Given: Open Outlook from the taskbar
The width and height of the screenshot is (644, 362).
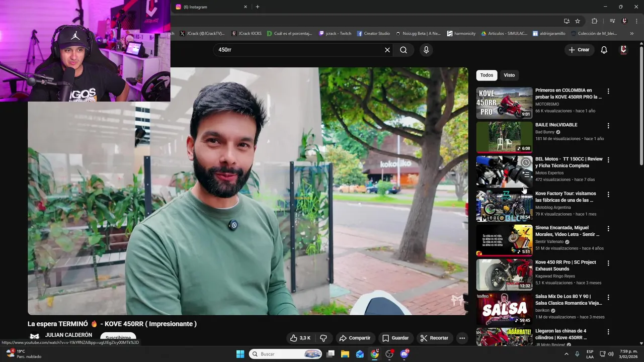Looking at the screenshot, I should click(x=360, y=354).
